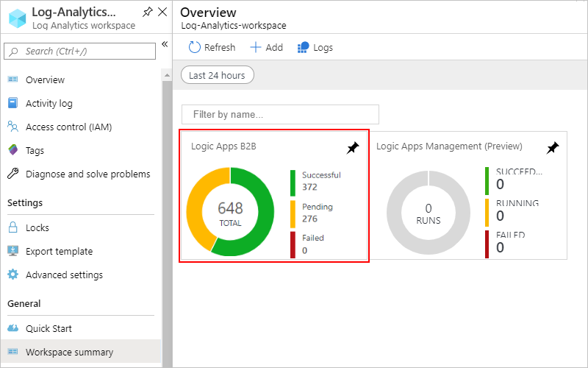
Task: Click the yellow RUNNING swatch in Management tile
Action: pyautogui.click(x=487, y=213)
